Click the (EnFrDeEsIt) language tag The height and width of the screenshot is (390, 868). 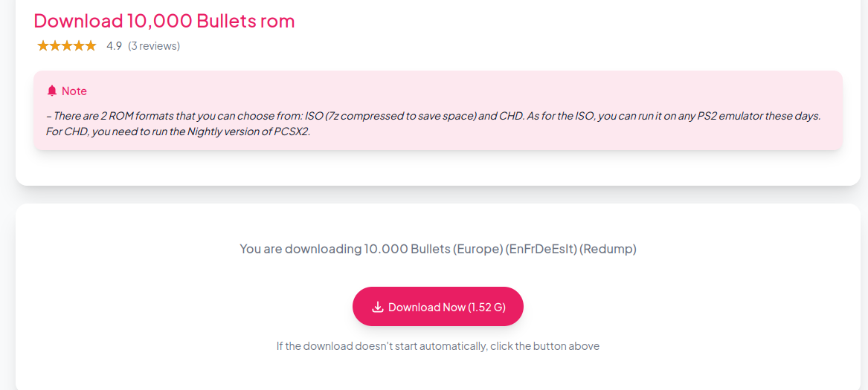[x=541, y=249]
